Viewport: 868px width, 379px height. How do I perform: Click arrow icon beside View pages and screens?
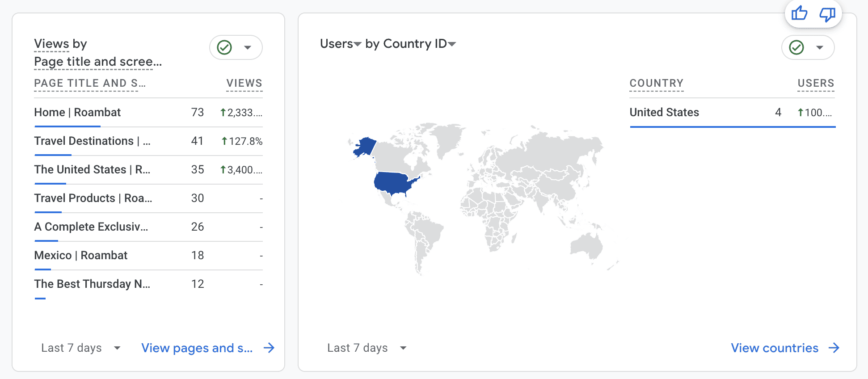[x=269, y=348]
